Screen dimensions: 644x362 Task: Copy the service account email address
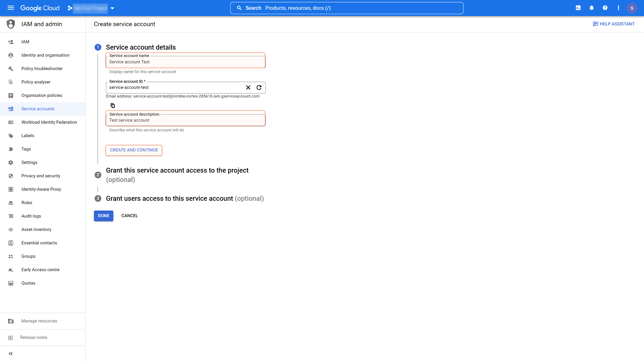pyautogui.click(x=113, y=106)
